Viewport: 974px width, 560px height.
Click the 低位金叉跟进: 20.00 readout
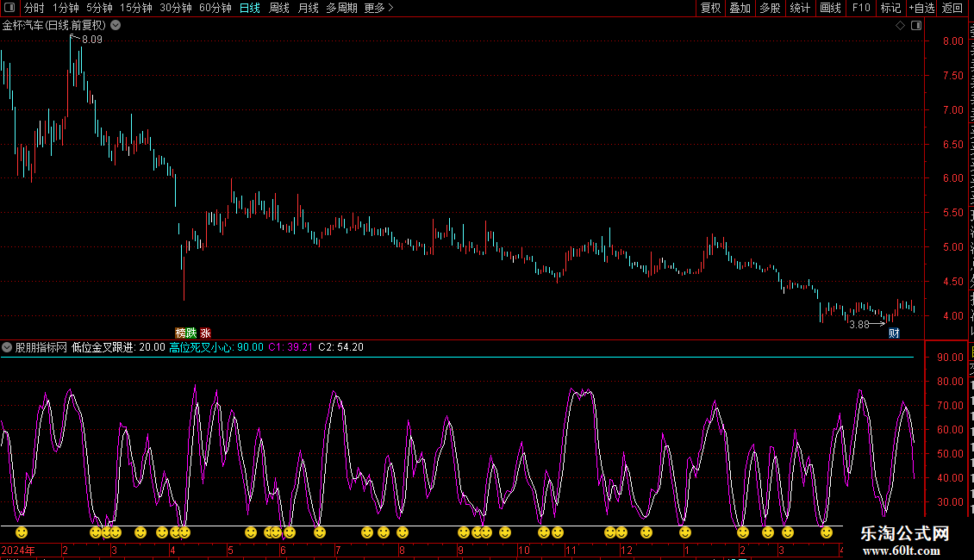(x=118, y=348)
